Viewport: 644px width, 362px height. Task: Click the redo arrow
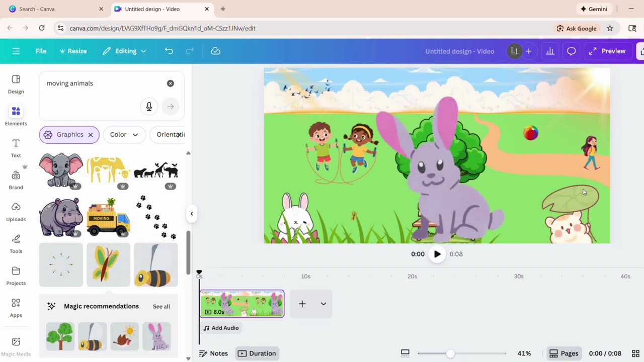pyautogui.click(x=190, y=51)
